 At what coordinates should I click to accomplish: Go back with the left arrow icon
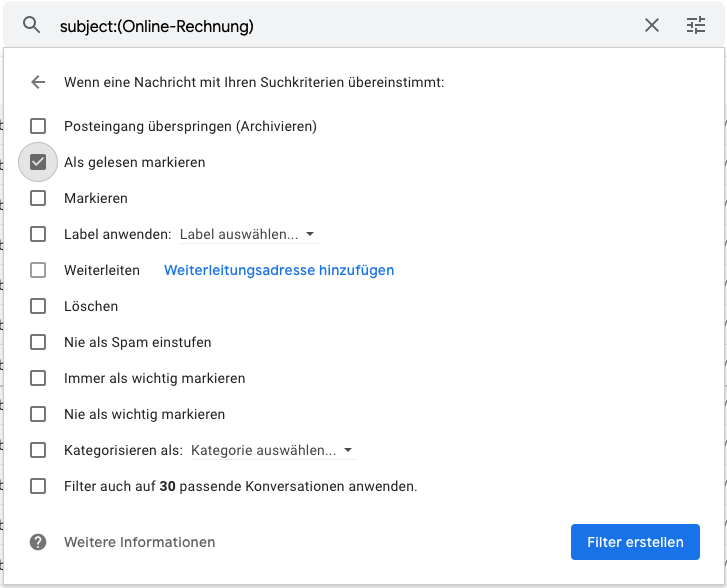38,82
